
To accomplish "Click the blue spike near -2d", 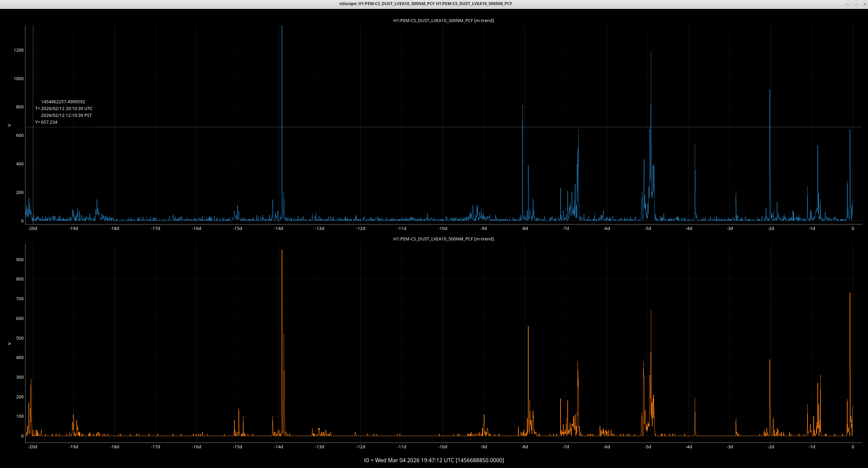I will (x=770, y=136).
